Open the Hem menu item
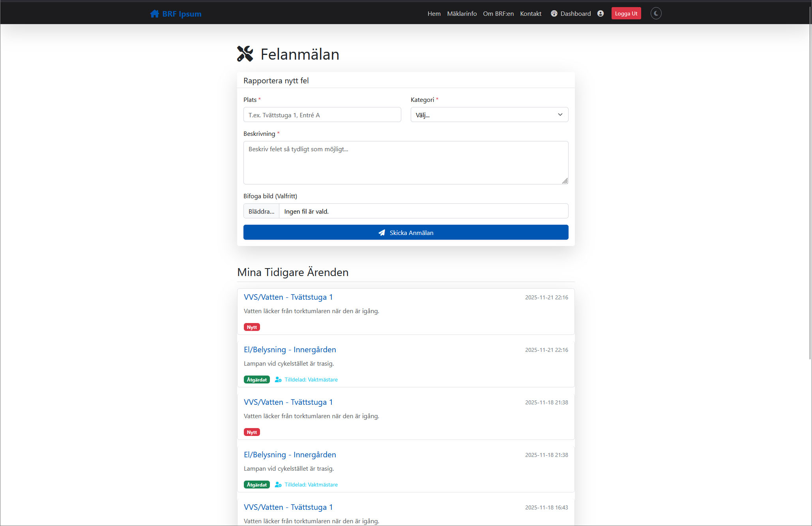 pos(434,13)
